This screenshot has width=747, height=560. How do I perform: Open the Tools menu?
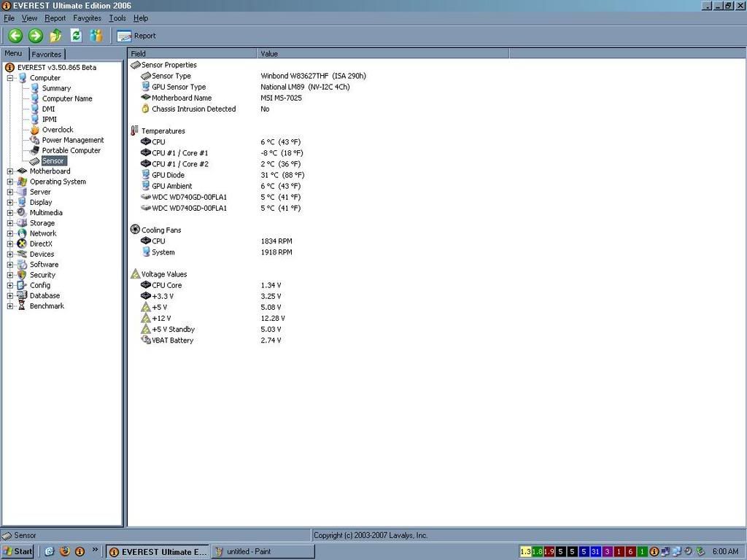point(117,18)
